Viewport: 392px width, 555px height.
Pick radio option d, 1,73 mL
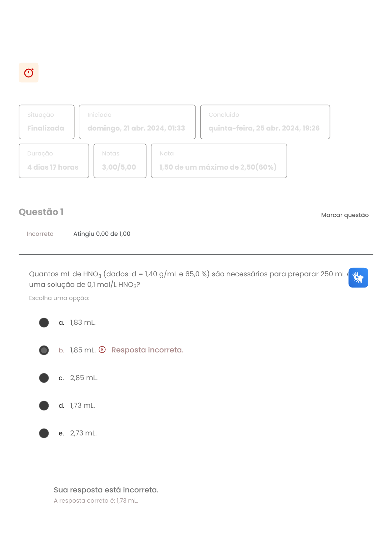[x=44, y=405]
